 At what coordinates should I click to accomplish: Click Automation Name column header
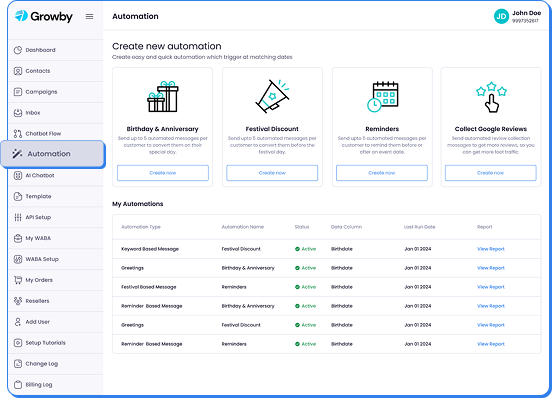[x=243, y=227]
